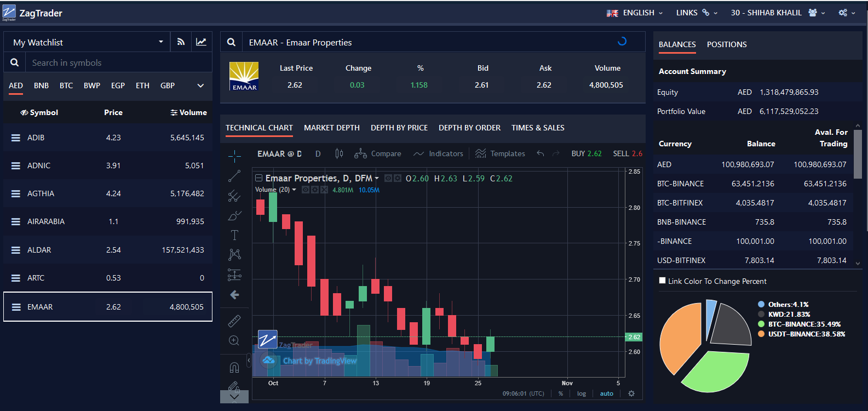
Task: Click the RSS feed icon in watchlist
Action: [x=181, y=42]
